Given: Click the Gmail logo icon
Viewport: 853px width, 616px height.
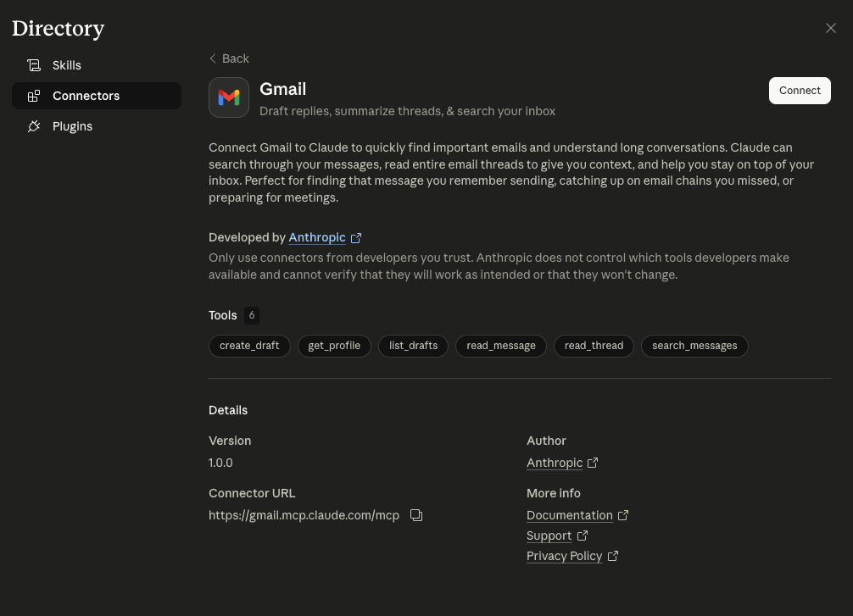Looking at the screenshot, I should (x=229, y=97).
